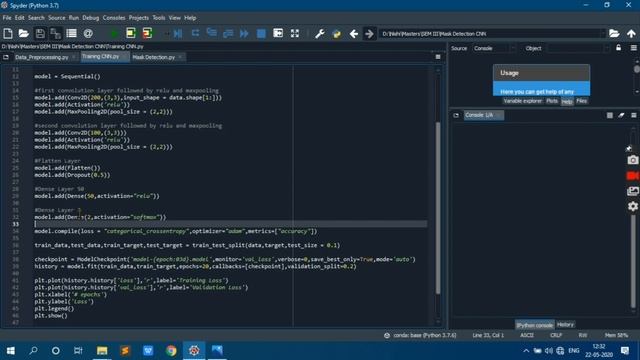The image size is (640, 360).
Task: Open the Variable explorer tab
Action: pos(523,101)
